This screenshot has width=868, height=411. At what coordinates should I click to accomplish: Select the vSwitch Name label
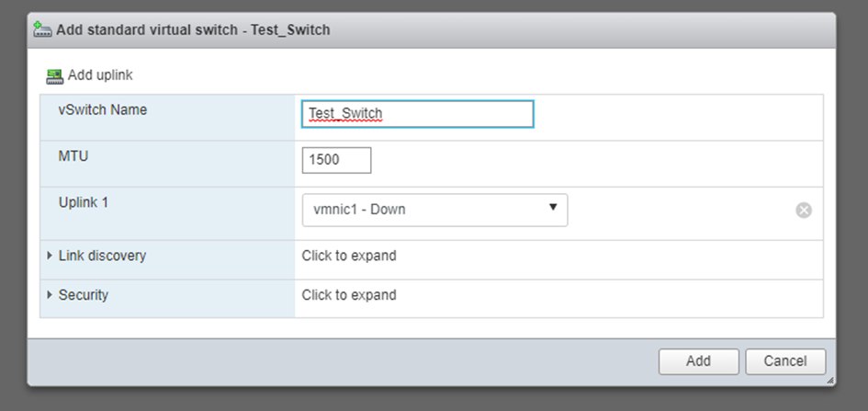(103, 110)
